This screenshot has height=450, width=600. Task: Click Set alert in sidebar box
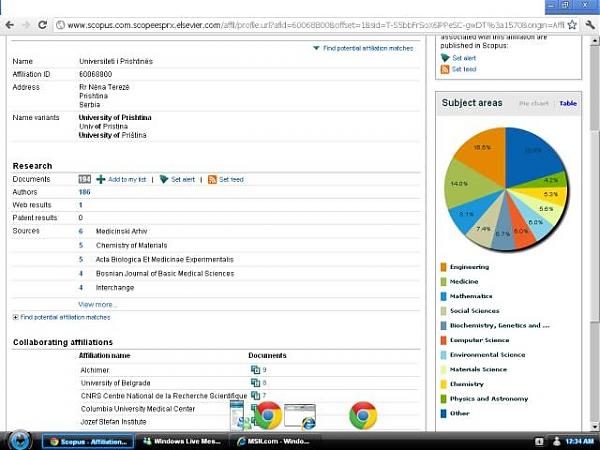coord(464,58)
